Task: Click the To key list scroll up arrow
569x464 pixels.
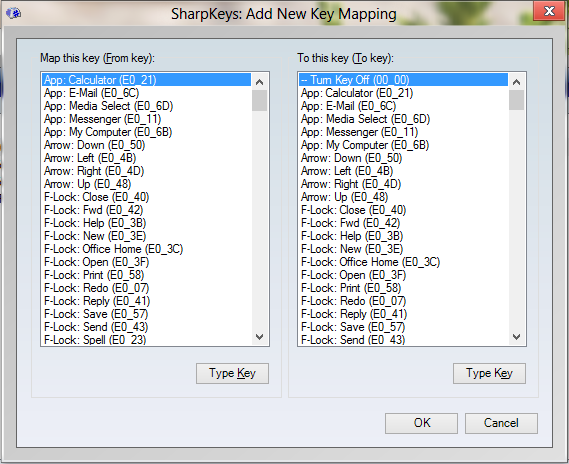Action: click(x=516, y=82)
